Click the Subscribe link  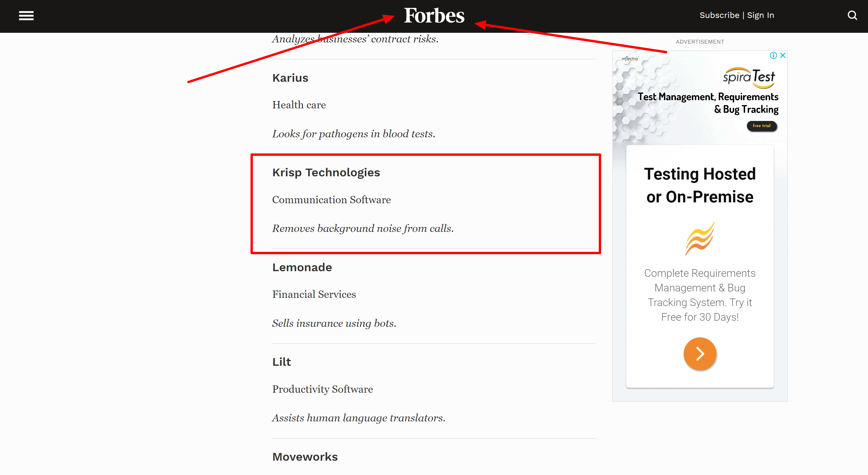719,16
